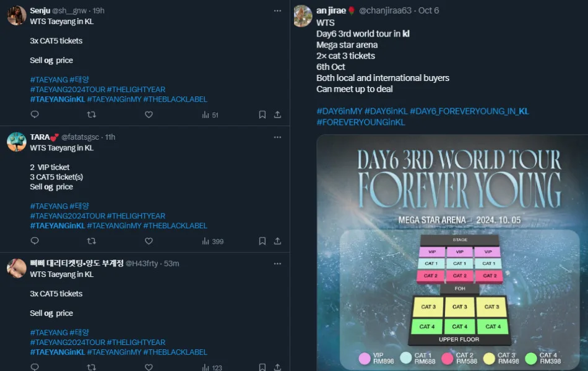Share TARA's tweet via share icon
The height and width of the screenshot is (371, 588).
coord(277,241)
